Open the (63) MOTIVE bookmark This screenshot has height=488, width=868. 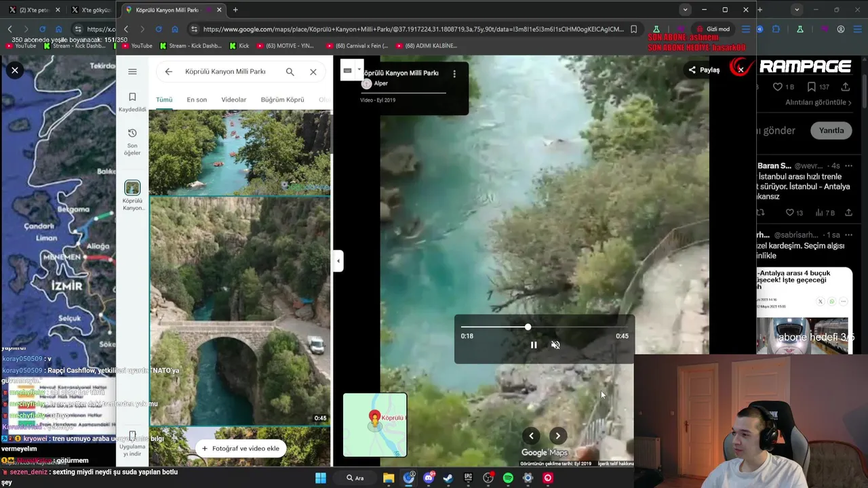click(x=285, y=46)
